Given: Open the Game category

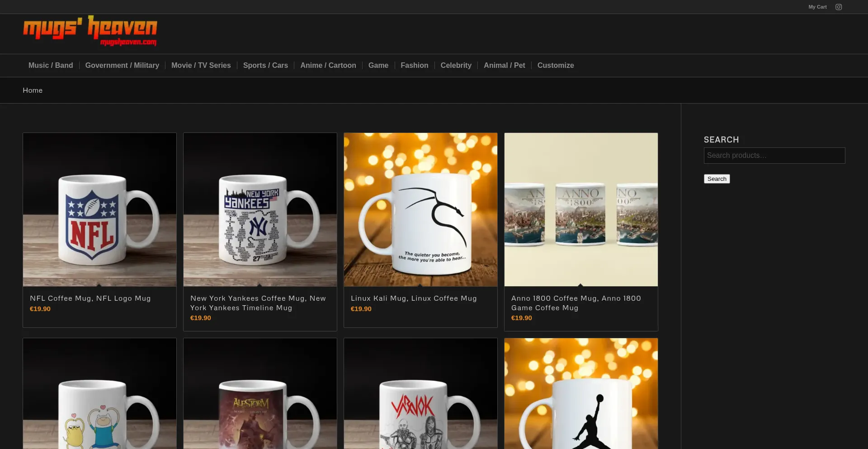Looking at the screenshot, I should tap(378, 66).
